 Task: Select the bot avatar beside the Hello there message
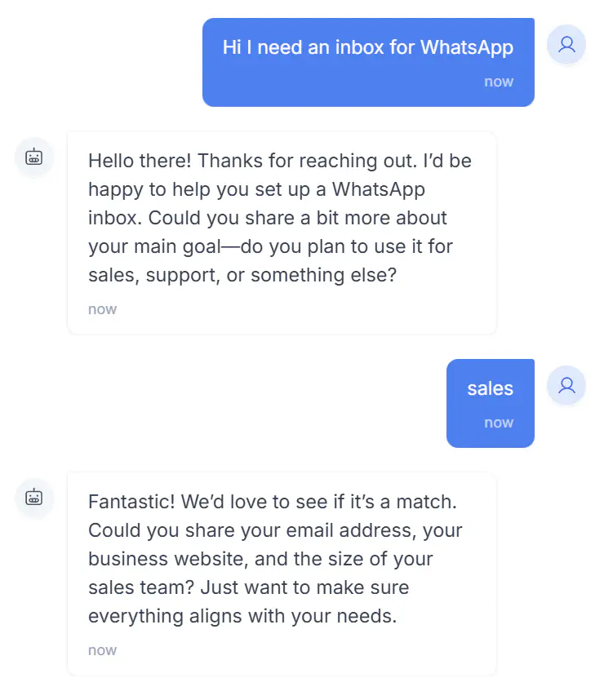click(34, 157)
